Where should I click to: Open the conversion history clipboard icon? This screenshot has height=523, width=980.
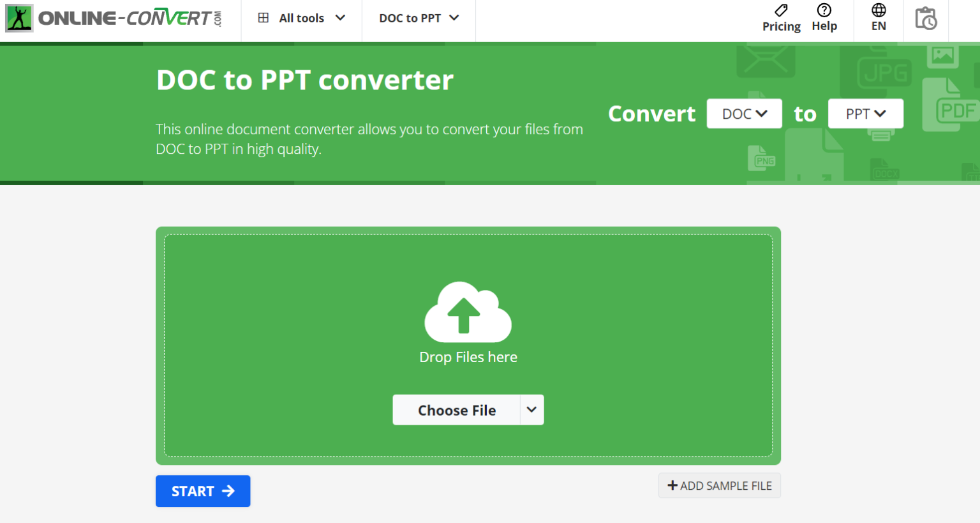click(926, 19)
